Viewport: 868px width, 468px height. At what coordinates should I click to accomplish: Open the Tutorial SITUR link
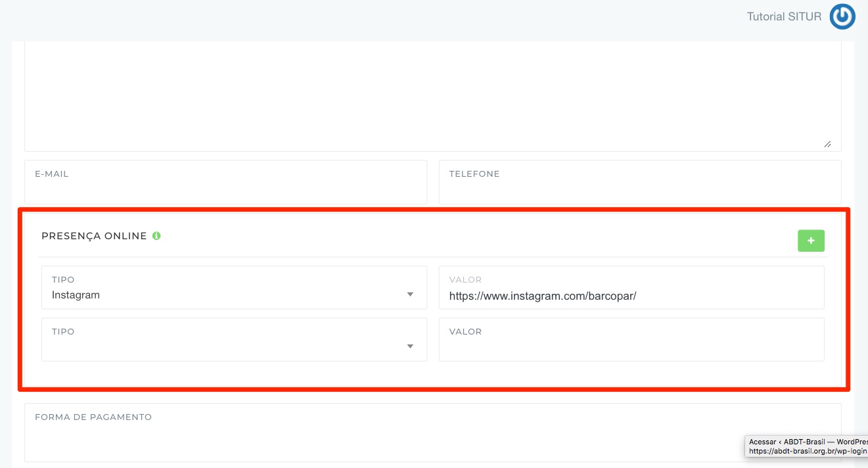click(x=784, y=17)
